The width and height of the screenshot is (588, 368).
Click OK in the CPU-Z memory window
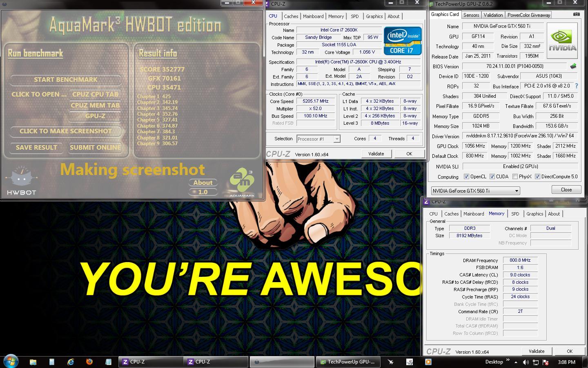[569, 351]
